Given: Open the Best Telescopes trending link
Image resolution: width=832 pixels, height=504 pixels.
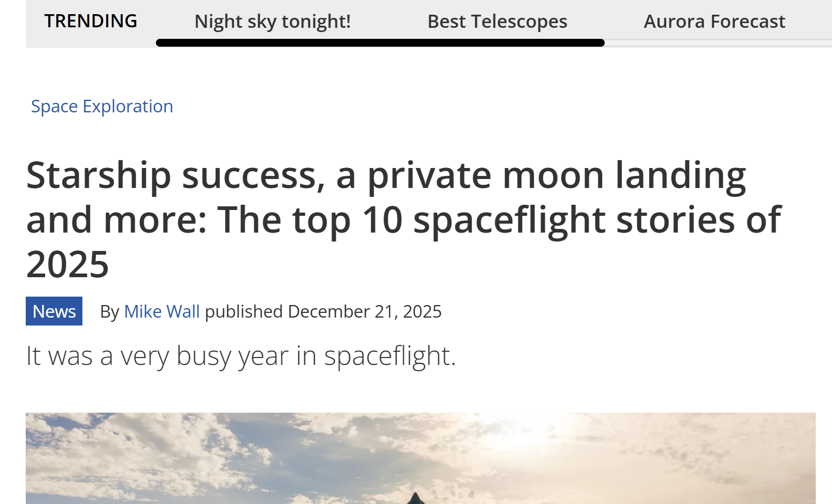Looking at the screenshot, I should [497, 22].
